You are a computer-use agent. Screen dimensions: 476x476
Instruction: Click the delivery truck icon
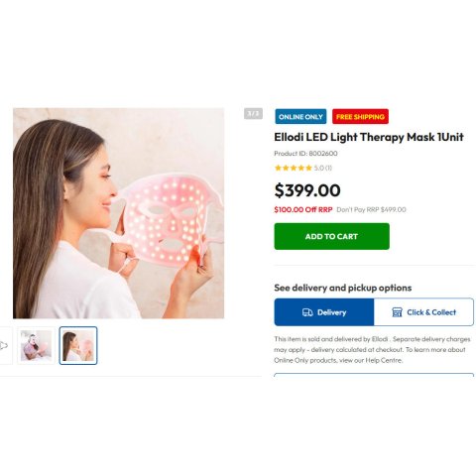coord(307,312)
